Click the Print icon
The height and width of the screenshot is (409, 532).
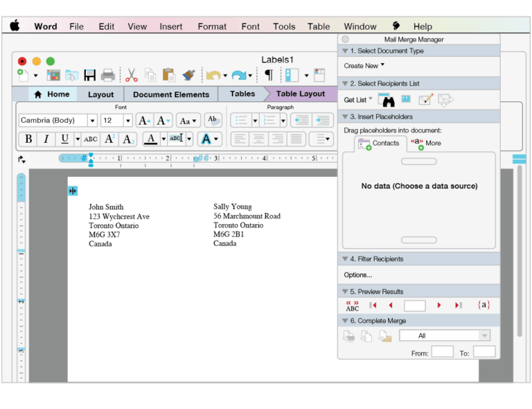coord(108,75)
